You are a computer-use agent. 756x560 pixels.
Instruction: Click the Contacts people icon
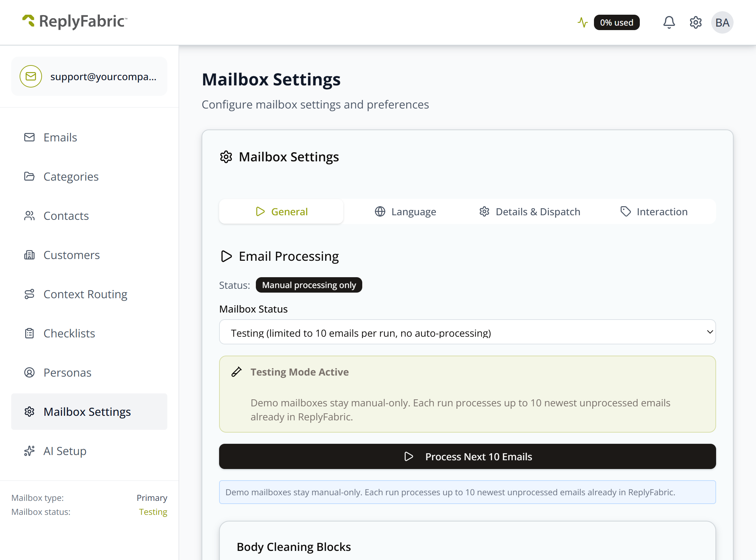[x=29, y=216]
